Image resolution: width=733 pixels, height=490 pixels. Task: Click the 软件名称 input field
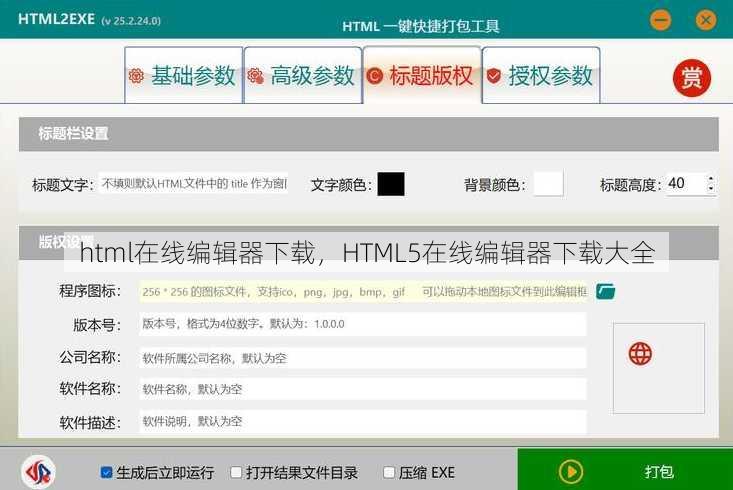tap(362, 389)
